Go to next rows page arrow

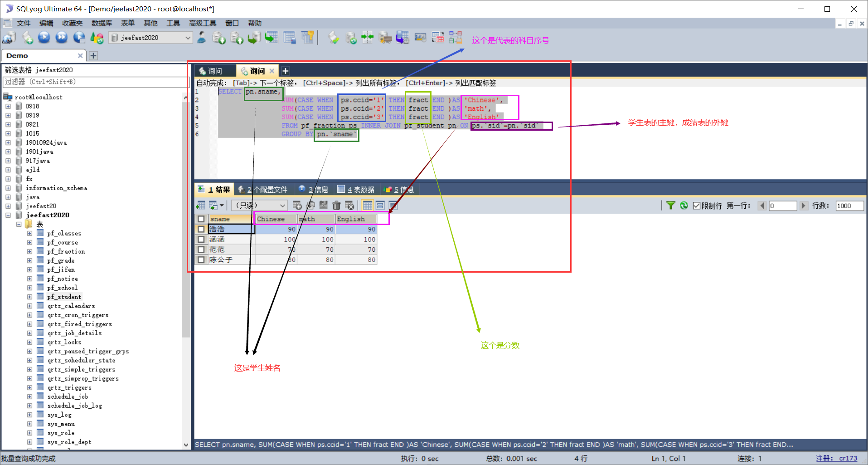pyautogui.click(x=803, y=206)
